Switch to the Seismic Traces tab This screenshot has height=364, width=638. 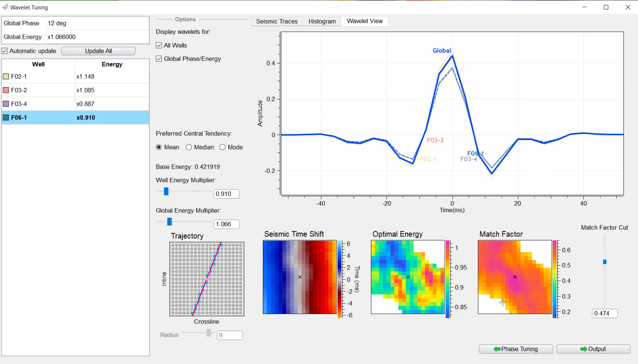(x=277, y=21)
